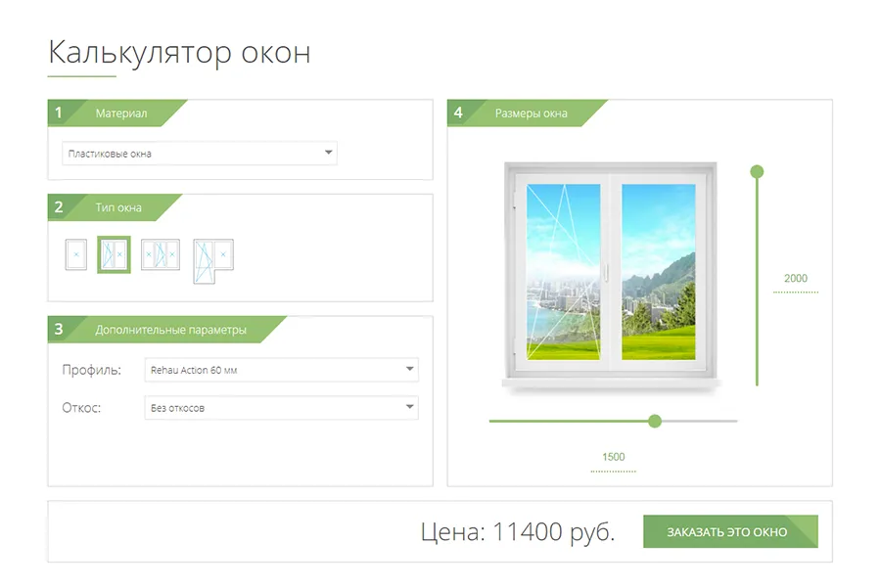Select the three-pane window type icon
The width and height of the screenshot is (881, 588).
pyautogui.click(x=161, y=254)
